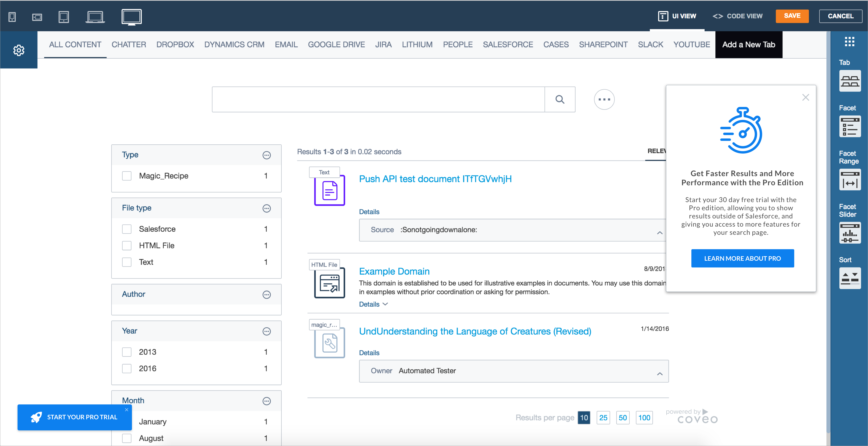Click the Facet component icon

pyautogui.click(x=850, y=126)
